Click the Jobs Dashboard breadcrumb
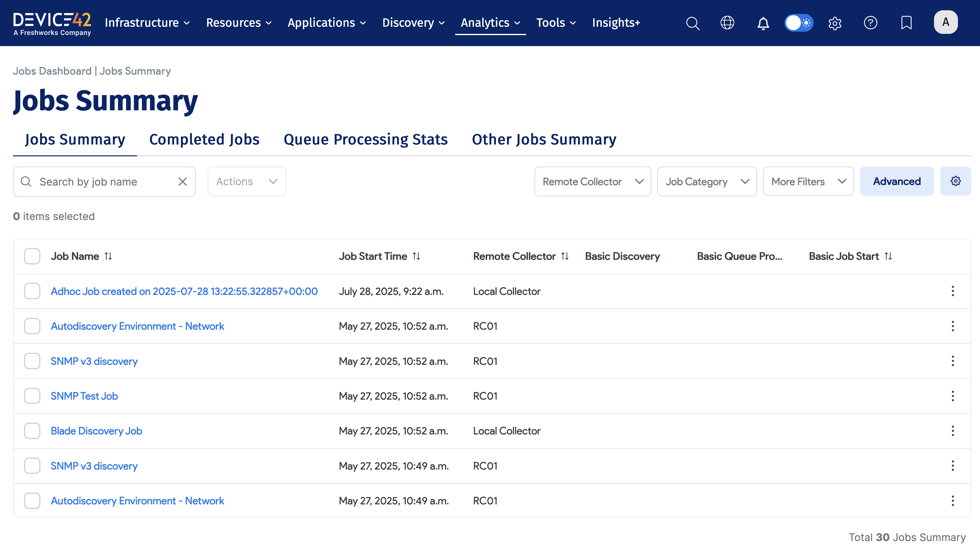This screenshot has width=980, height=560. coord(52,71)
